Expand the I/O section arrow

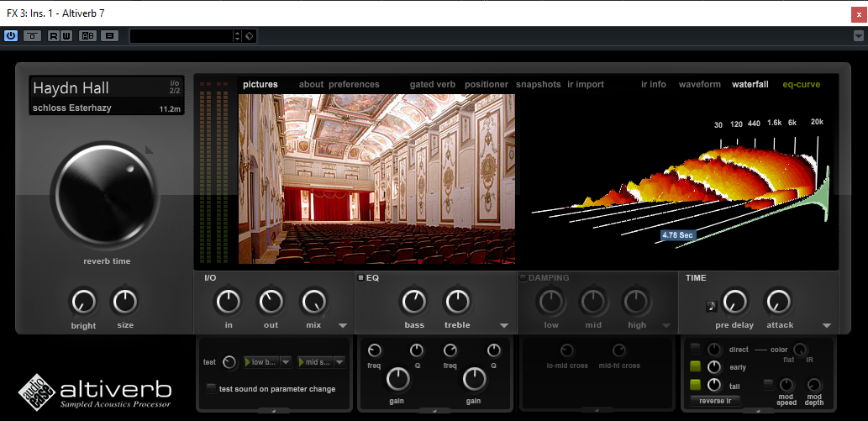[342, 326]
